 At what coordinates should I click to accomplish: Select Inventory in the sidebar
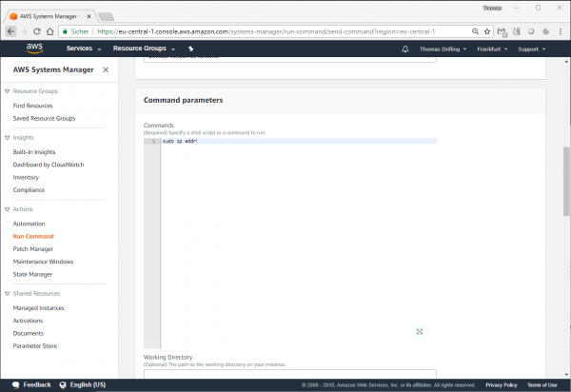point(26,177)
